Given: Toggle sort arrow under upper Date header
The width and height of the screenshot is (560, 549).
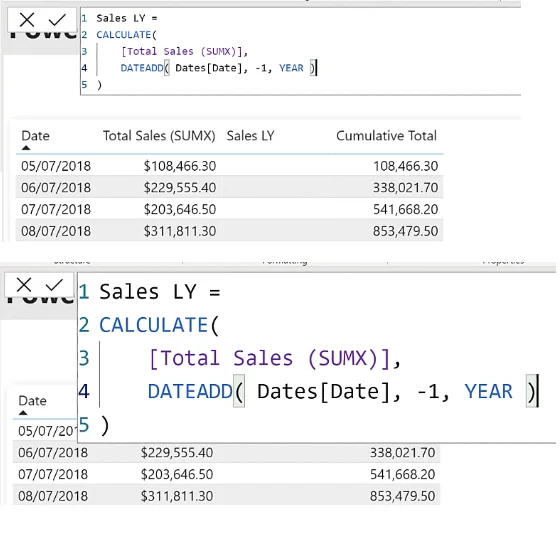Looking at the screenshot, I should (26, 148).
